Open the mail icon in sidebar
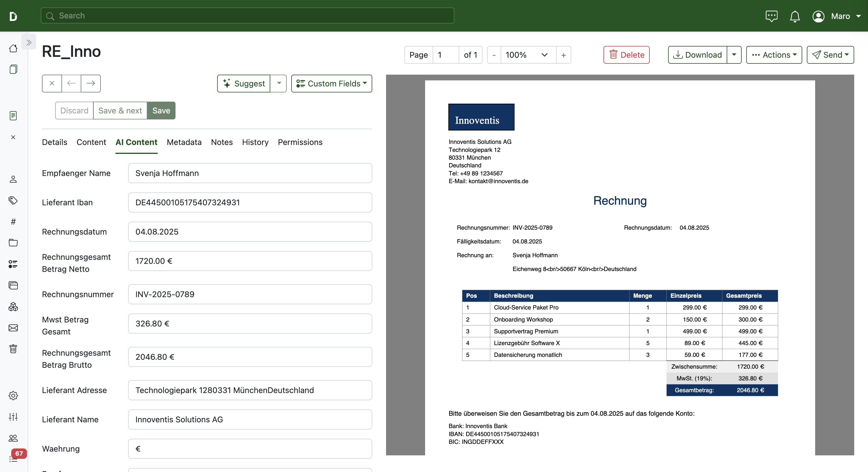This screenshot has height=472, width=868. pos(13,328)
